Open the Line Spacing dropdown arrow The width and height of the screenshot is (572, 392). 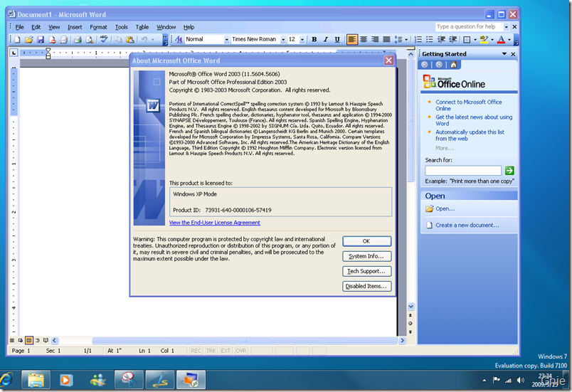(406, 39)
